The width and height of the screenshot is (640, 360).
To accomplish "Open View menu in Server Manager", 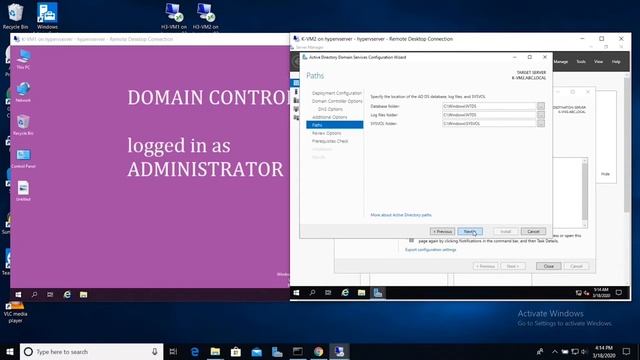I will click(x=598, y=62).
